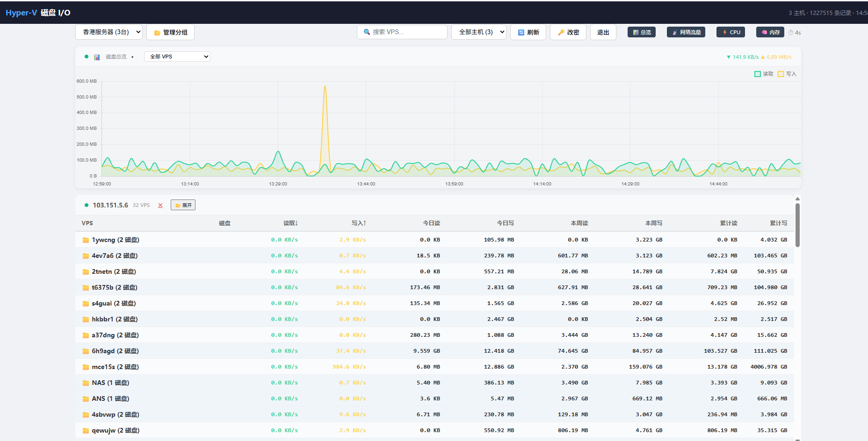The width and height of the screenshot is (868, 441).
Task: Switch to the 网络流量 tab
Action: (x=686, y=32)
